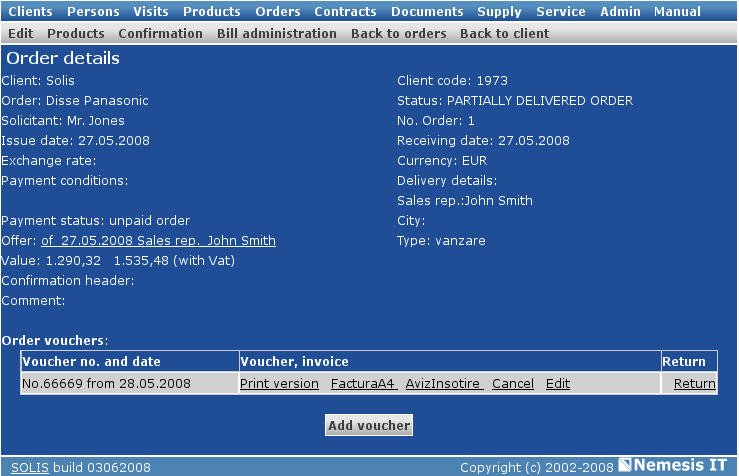739x476 pixels.
Task: Click the Nemesis IT logo
Action: pyautogui.click(x=673, y=465)
